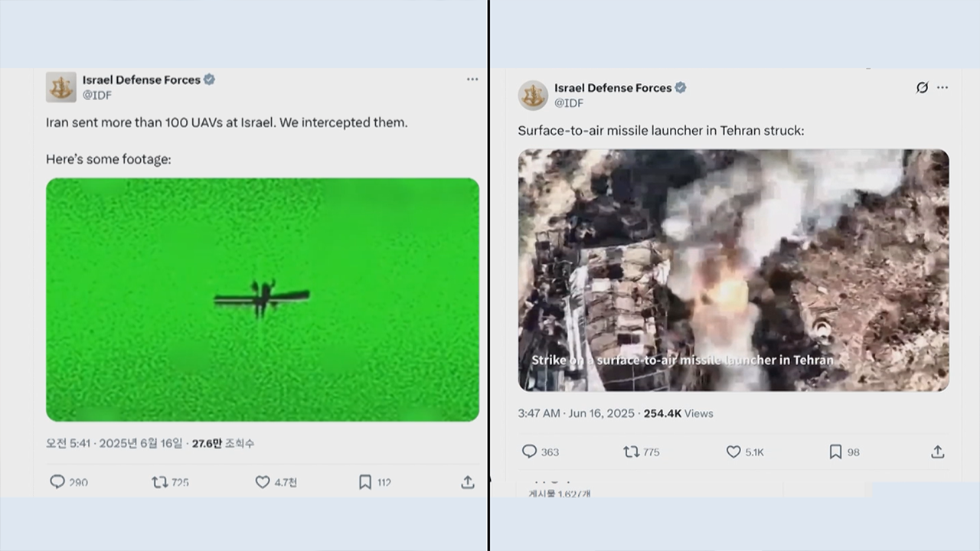Open IDF avatar on right tweet

point(533,95)
